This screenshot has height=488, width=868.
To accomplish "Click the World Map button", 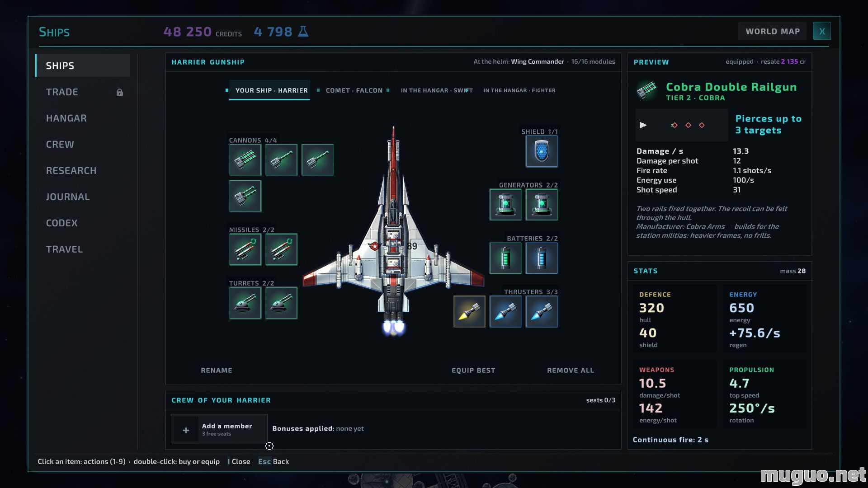I will pos(773,31).
